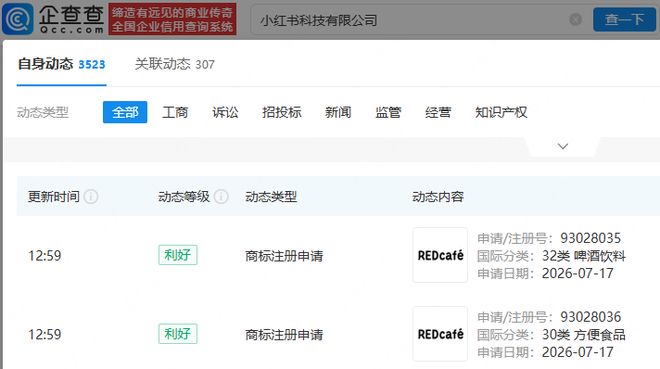This screenshot has height=369, width=660.
Task: Filter dynamics by 招投标
Action: pos(282,112)
